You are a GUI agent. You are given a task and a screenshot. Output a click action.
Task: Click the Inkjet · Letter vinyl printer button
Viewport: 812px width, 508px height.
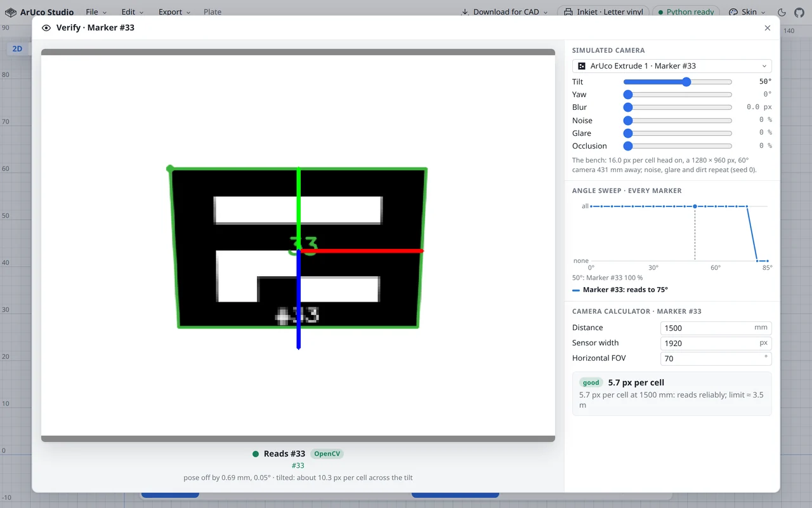(x=603, y=12)
